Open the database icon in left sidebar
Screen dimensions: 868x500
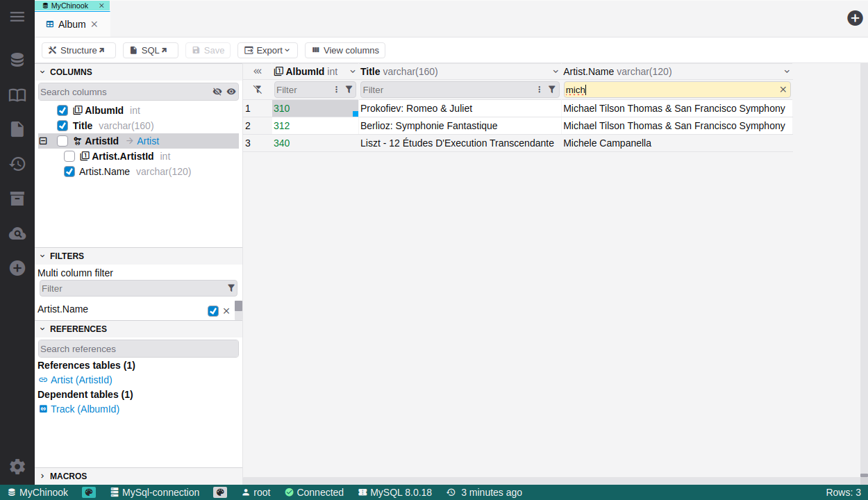tap(17, 60)
